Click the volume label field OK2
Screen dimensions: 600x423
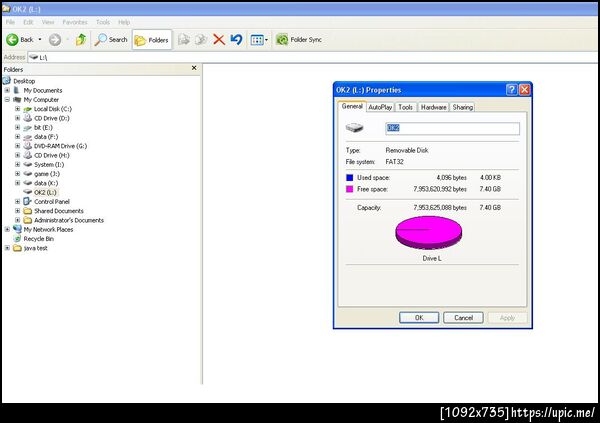coord(452,128)
